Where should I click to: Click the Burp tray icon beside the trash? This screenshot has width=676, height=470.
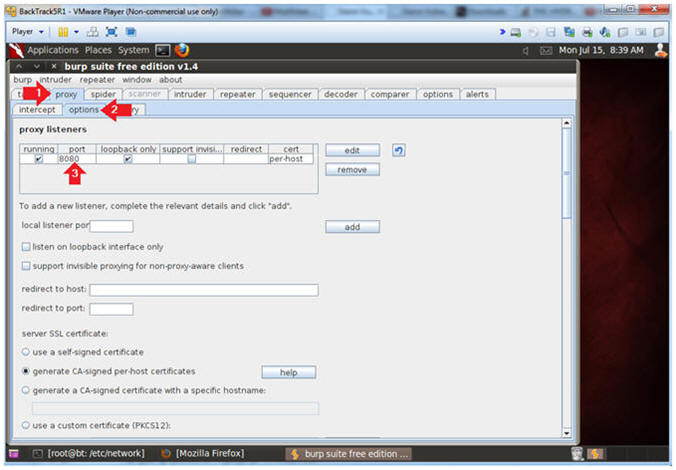[x=595, y=454]
